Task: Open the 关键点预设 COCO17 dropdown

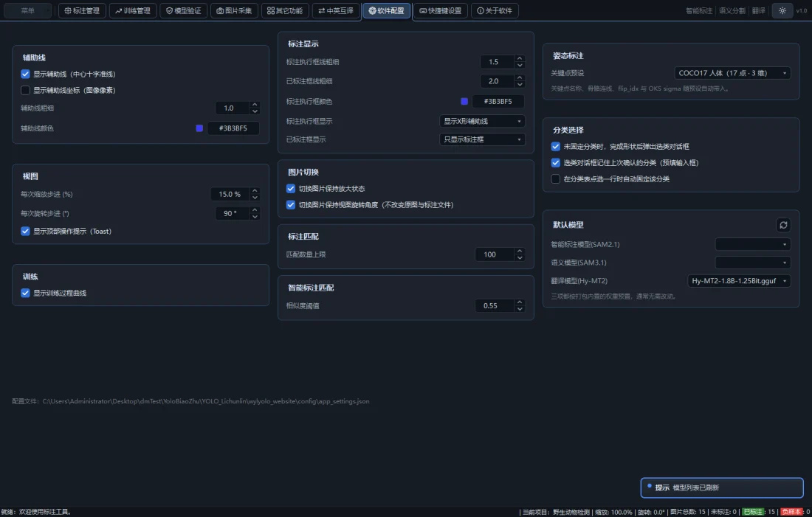Action: [732, 73]
